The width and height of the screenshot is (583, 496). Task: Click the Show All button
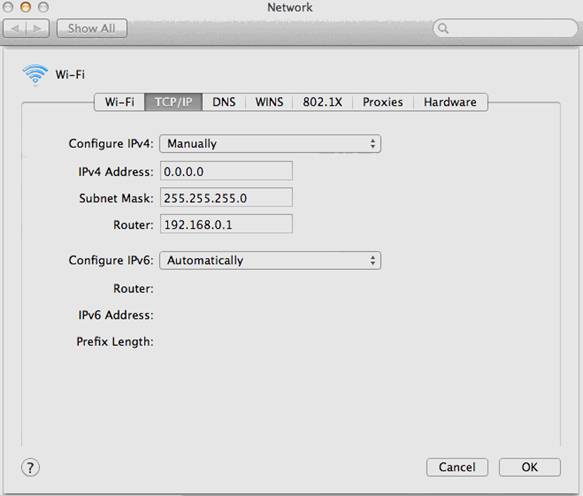tap(92, 29)
